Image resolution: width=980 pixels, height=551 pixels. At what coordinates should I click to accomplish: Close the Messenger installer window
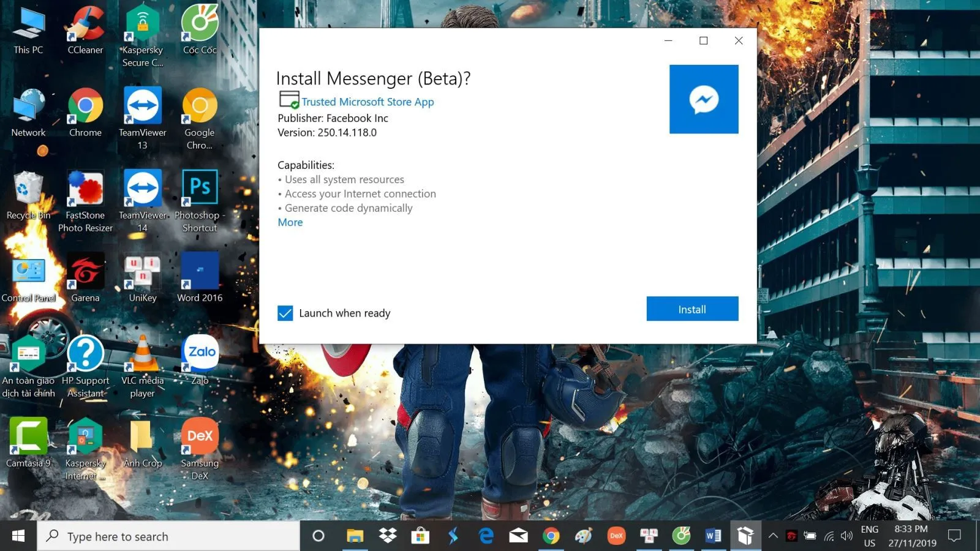point(739,40)
